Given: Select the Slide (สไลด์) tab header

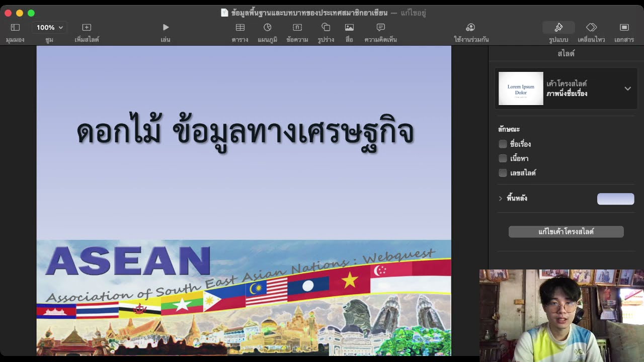Looking at the screenshot, I should [566, 53].
